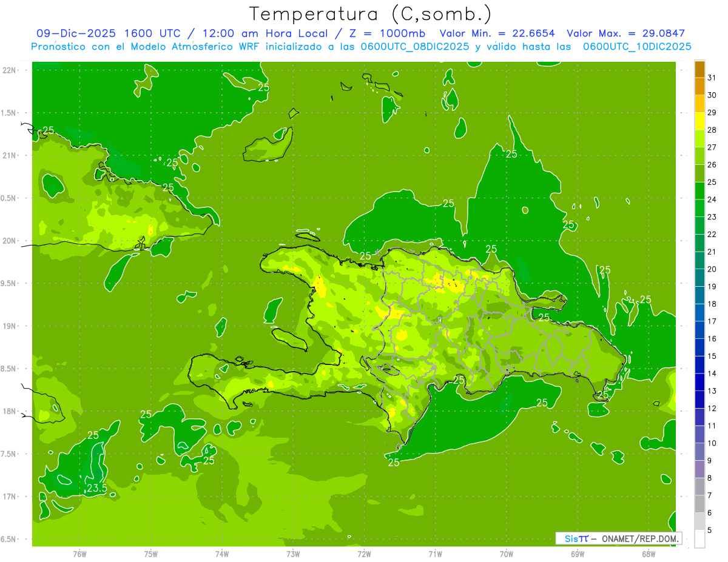
Task: Click the "17N" latitude label
Action: [9, 497]
